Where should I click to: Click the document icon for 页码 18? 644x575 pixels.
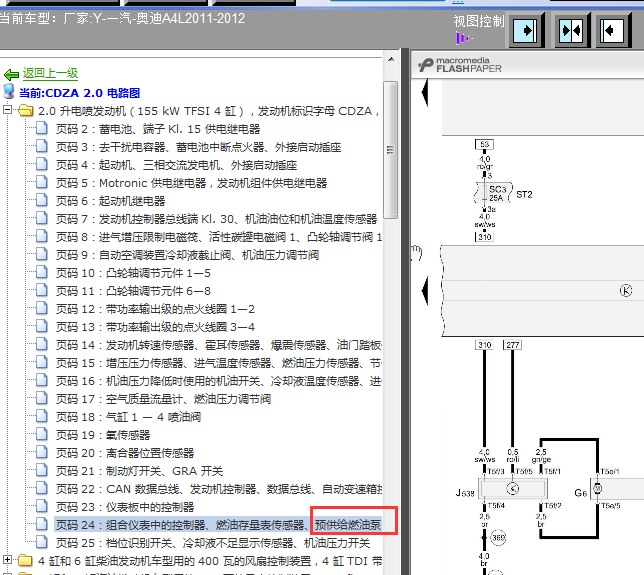click(41, 417)
